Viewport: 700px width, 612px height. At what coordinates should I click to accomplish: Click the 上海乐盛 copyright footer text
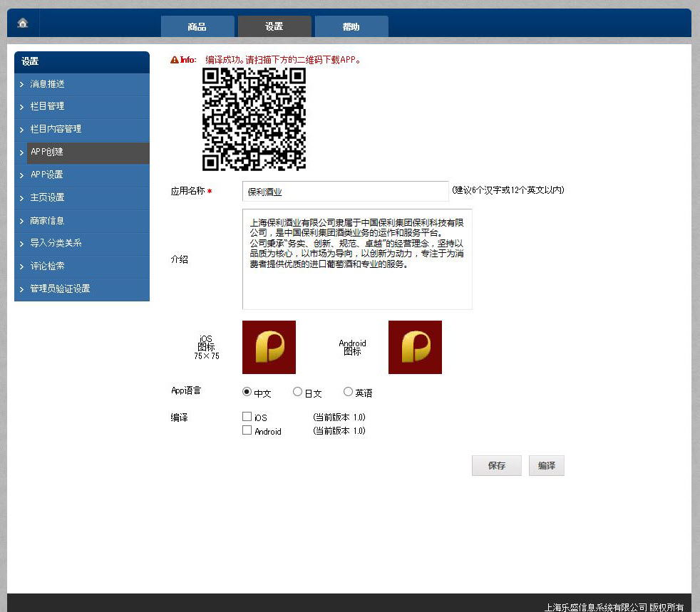pyautogui.click(x=614, y=607)
